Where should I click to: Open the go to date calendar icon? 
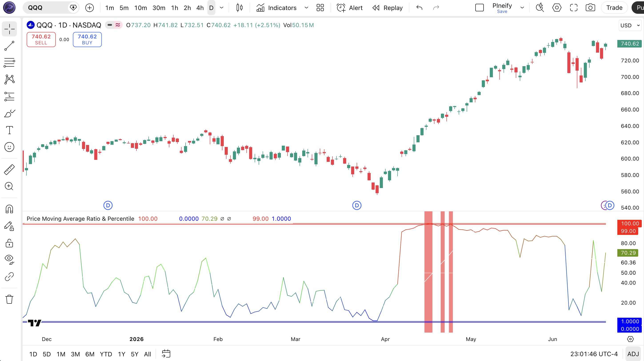166,354
